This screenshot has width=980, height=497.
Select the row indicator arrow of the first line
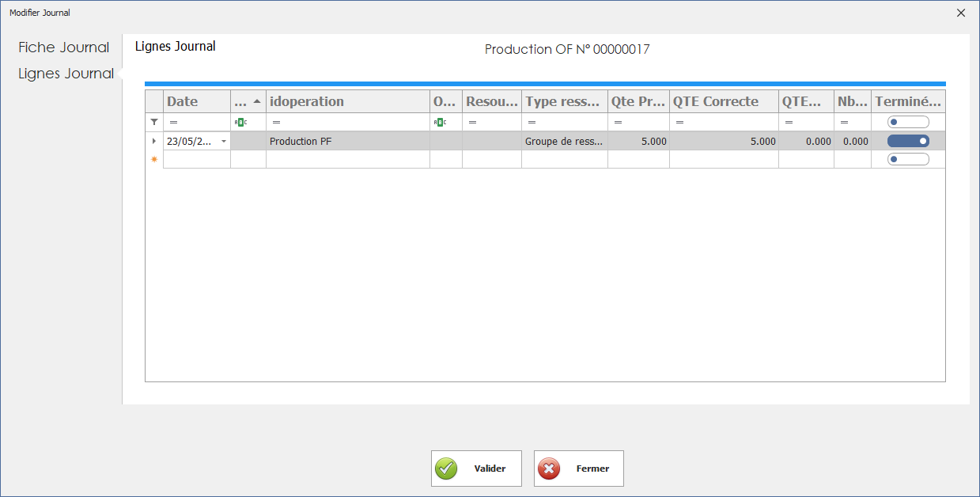154,141
